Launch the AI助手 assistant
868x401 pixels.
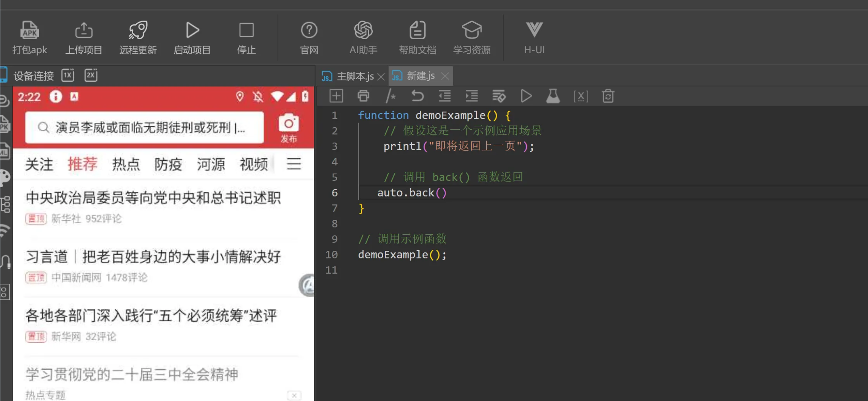pos(363,38)
